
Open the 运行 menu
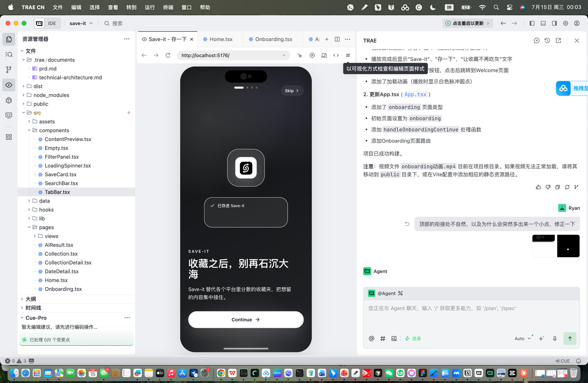(x=150, y=7)
